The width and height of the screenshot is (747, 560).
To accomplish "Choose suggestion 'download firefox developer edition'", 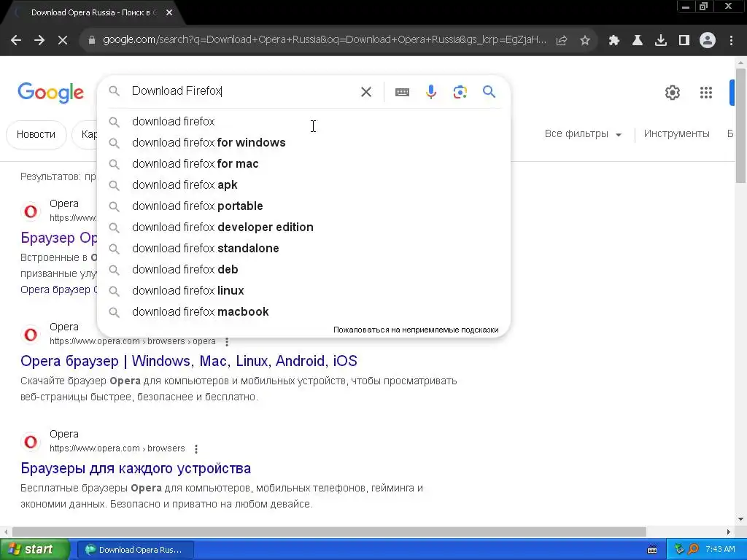I will point(303,227).
